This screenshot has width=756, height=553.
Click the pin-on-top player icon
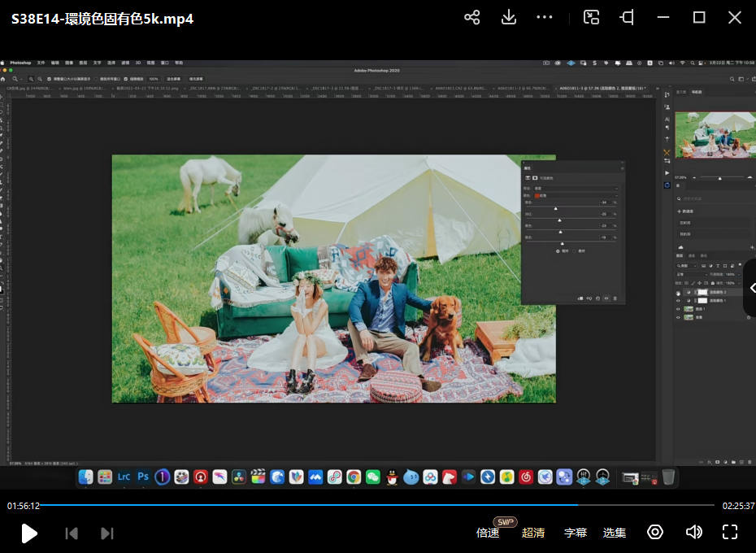click(627, 18)
